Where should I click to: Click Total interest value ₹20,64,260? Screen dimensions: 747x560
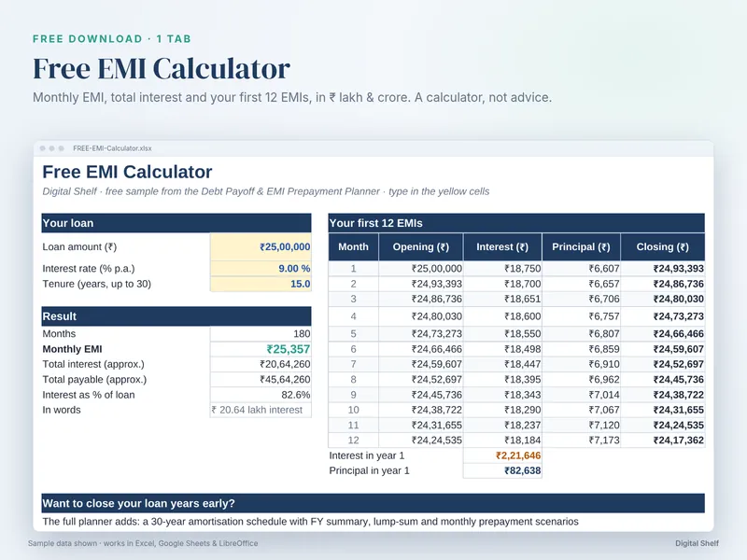pos(261,364)
